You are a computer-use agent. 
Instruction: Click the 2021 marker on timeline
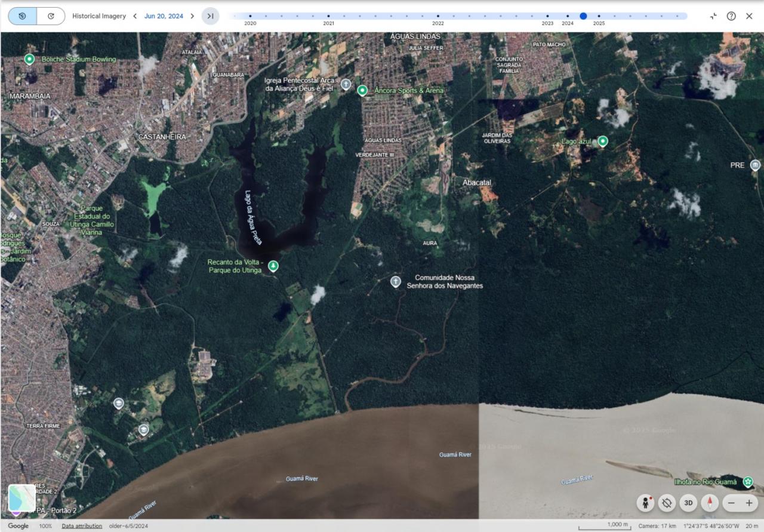328,16
